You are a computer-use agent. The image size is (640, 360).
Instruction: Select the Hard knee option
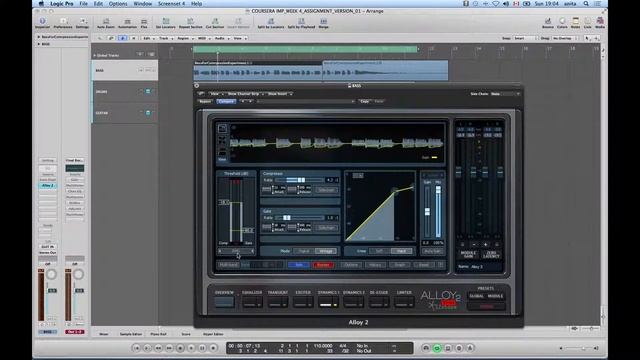click(x=401, y=251)
